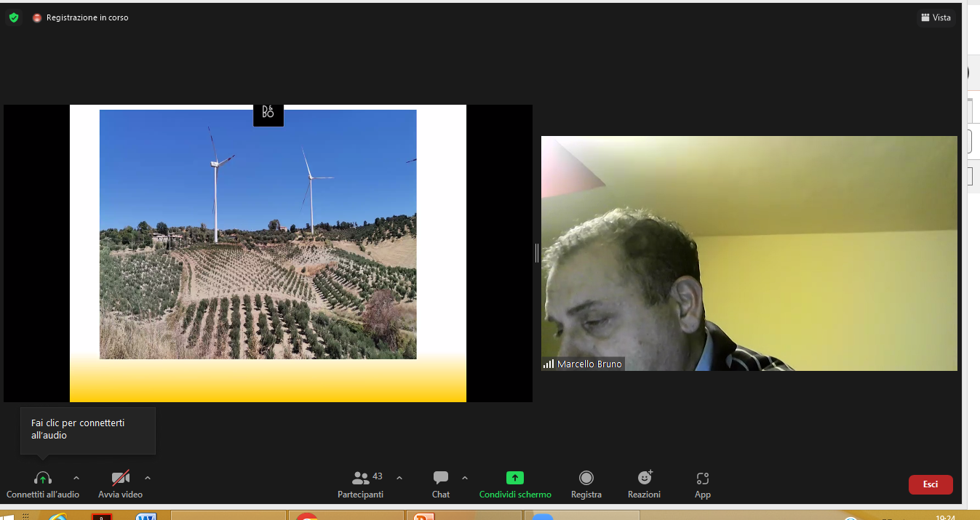Click the taskbar clock
Screen dimensions: 980x520
click(x=945, y=517)
